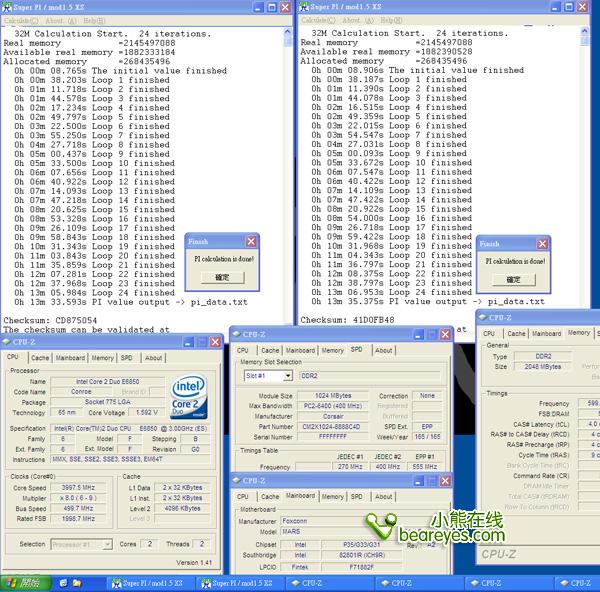Open About tab in CPU-Z SPD window
This screenshot has width=600, height=592.
click(383, 350)
